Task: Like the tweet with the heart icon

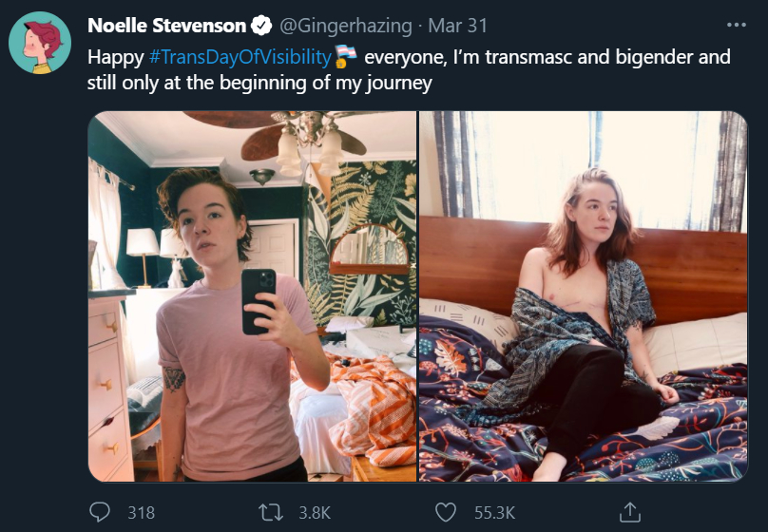Action: coord(446,512)
